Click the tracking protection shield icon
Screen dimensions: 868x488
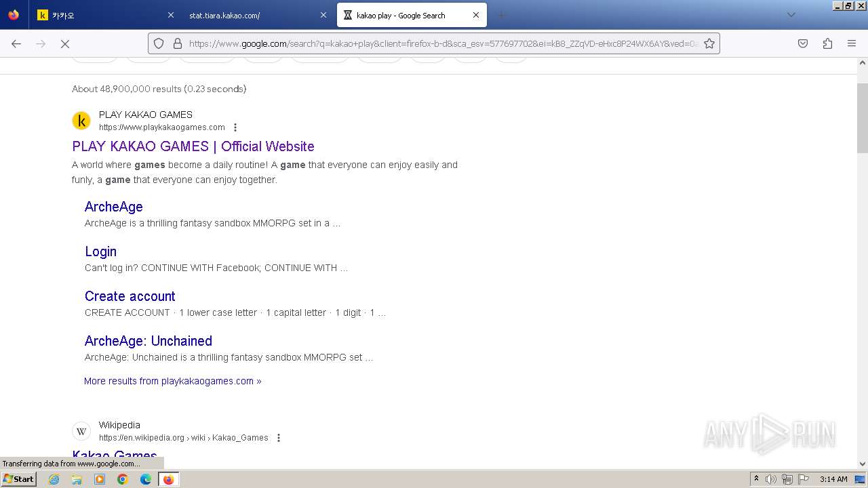(159, 43)
